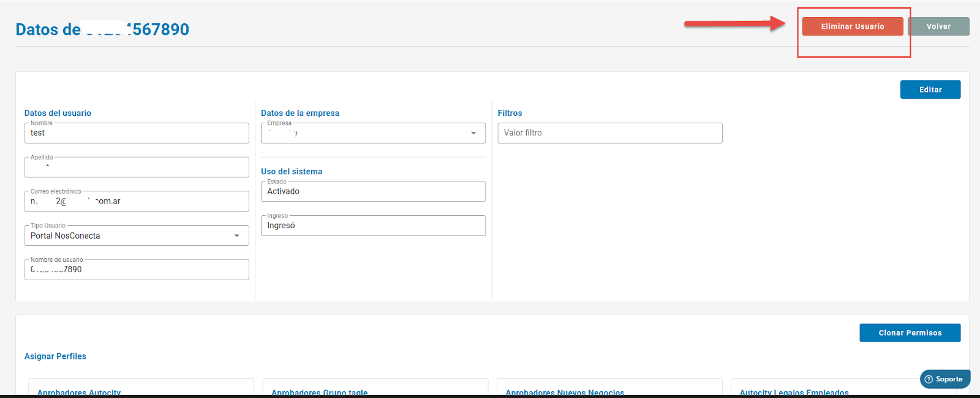The image size is (980, 398).
Task: Select the Aprobadores Grupo tagle card
Action: [375, 388]
